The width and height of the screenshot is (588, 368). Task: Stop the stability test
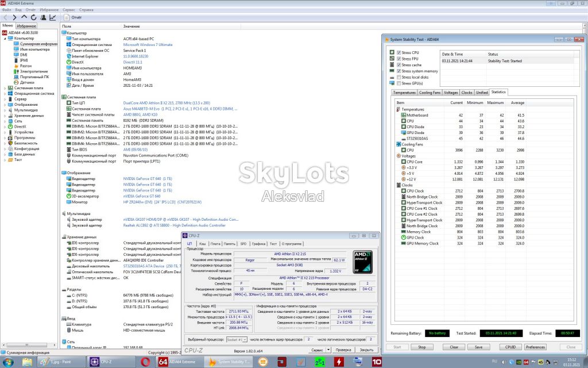422,347
